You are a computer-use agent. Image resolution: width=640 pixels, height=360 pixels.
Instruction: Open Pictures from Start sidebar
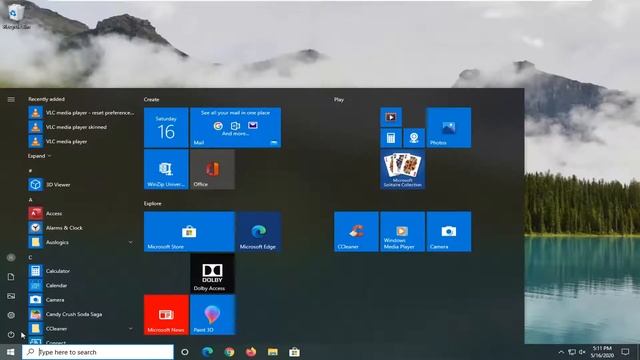tap(11, 296)
